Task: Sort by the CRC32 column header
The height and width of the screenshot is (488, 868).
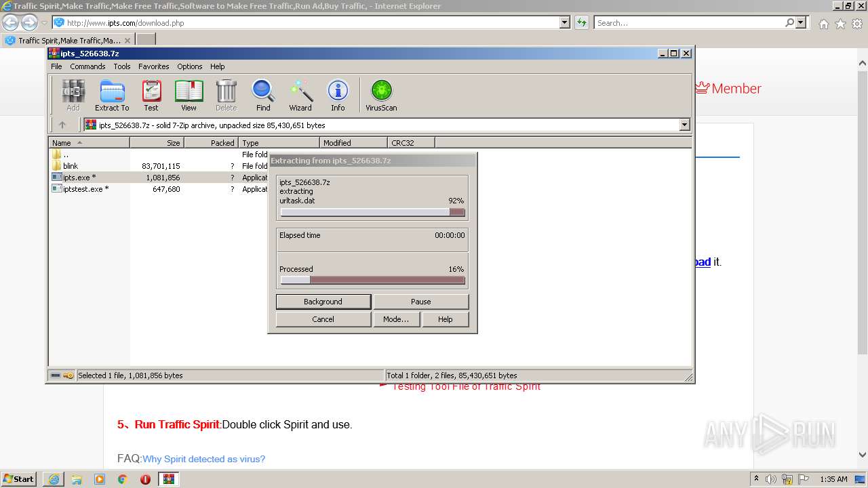Action: (411, 143)
